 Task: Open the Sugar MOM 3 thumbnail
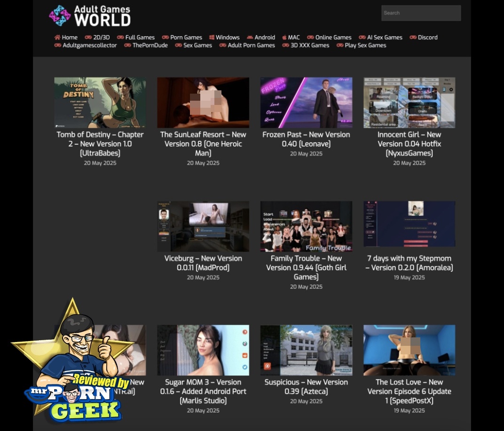pyautogui.click(x=203, y=350)
